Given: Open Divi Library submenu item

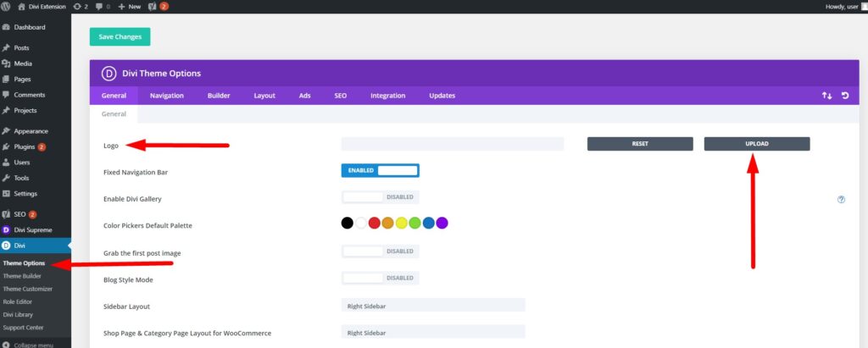Looking at the screenshot, I should click(x=18, y=314).
